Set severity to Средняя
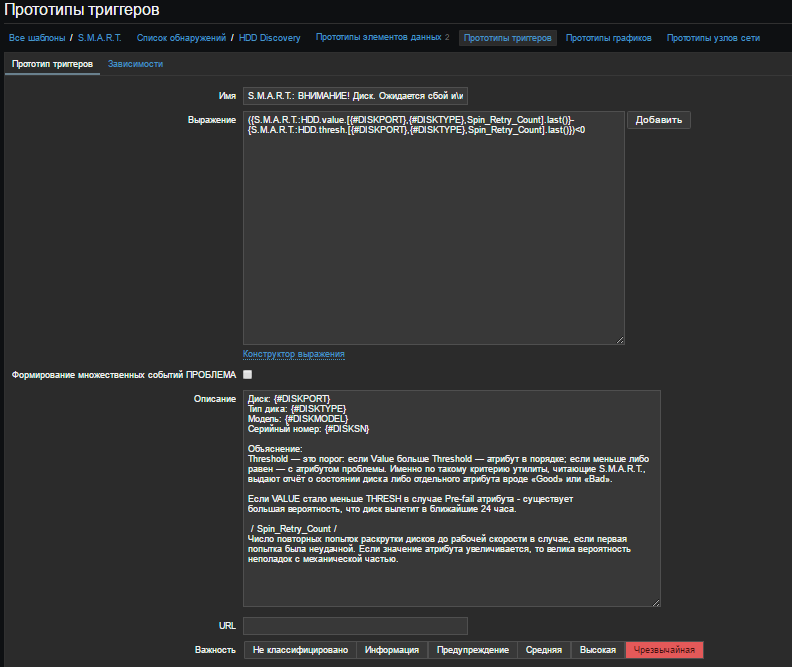The width and height of the screenshot is (792, 667). coord(544,650)
